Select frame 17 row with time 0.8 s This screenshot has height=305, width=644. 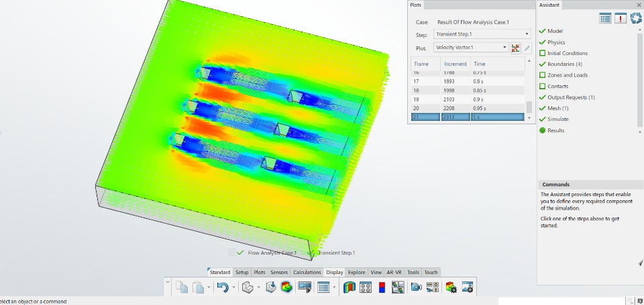(468, 81)
